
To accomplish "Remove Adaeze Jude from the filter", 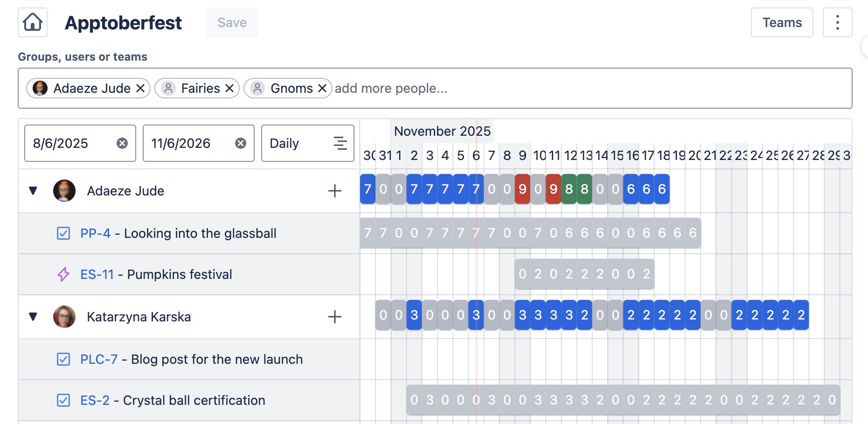I will tap(140, 88).
